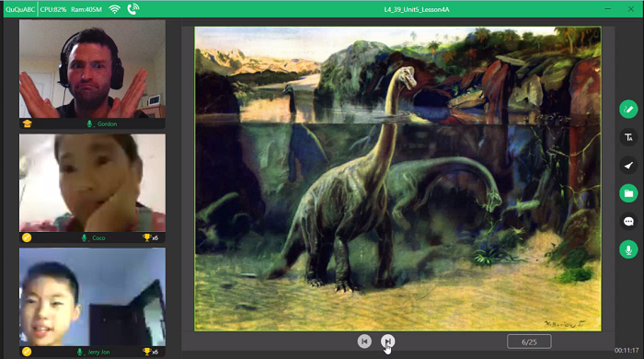Image resolution: width=644 pixels, height=359 pixels.
Task: Go to the previous slide
Action: (x=364, y=342)
